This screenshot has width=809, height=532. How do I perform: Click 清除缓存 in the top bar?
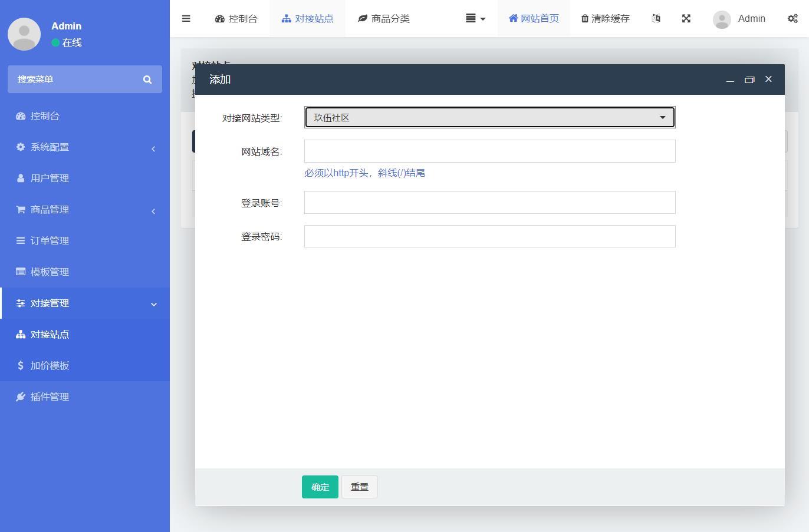[605, 18]
